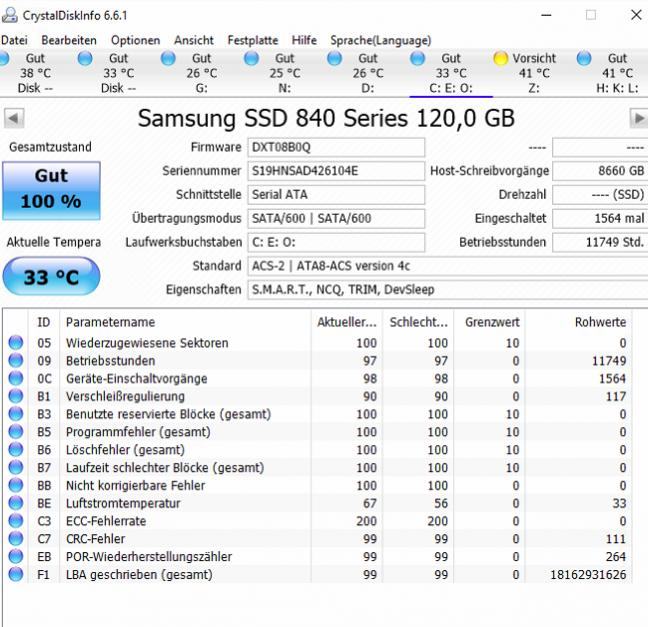Screen dimensions: 648x627
Task: Click the yellow Vorsicht status orb
Action: pos(500,58)
